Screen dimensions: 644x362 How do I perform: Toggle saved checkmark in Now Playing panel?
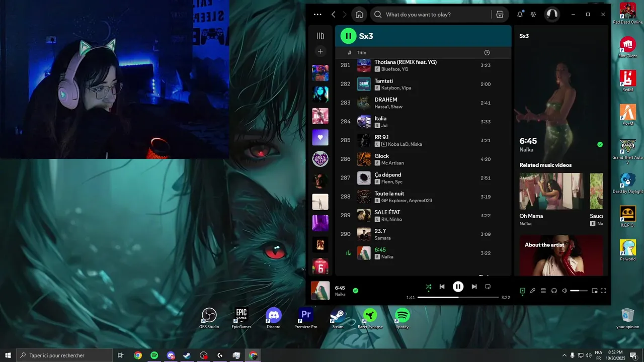pyautogui.click(x=600, y=144)
